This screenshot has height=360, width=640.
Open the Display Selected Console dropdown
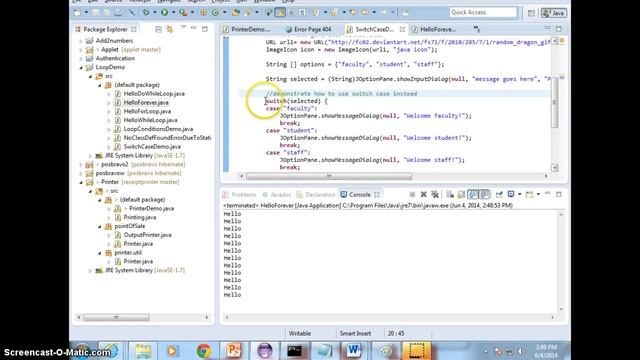(520, 194)
